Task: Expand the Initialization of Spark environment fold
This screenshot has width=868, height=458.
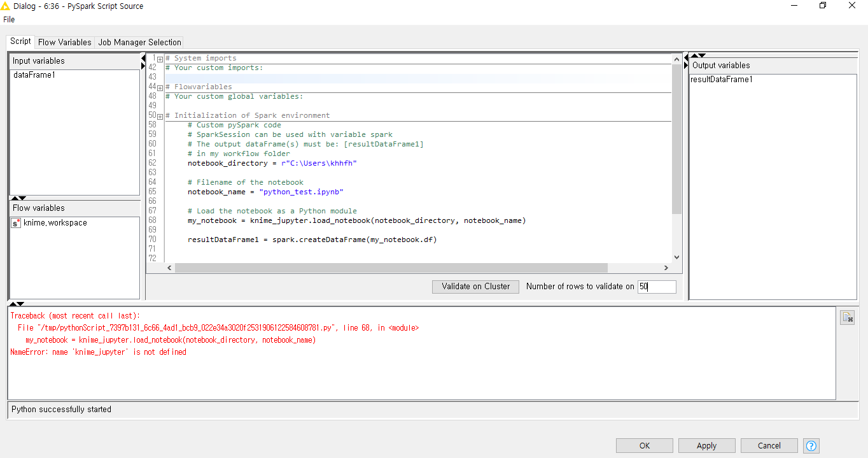Action: click(160, 116)
